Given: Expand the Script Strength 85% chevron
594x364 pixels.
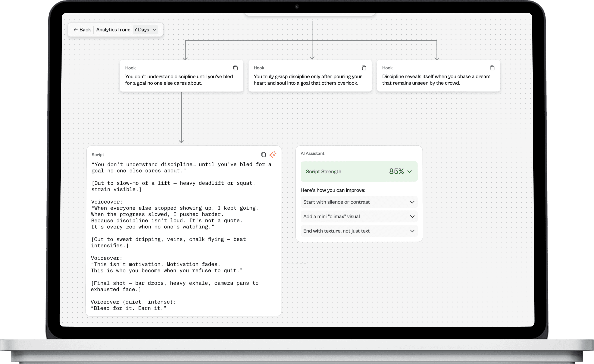Looking at the screenshot, I should tap(409, 171).
